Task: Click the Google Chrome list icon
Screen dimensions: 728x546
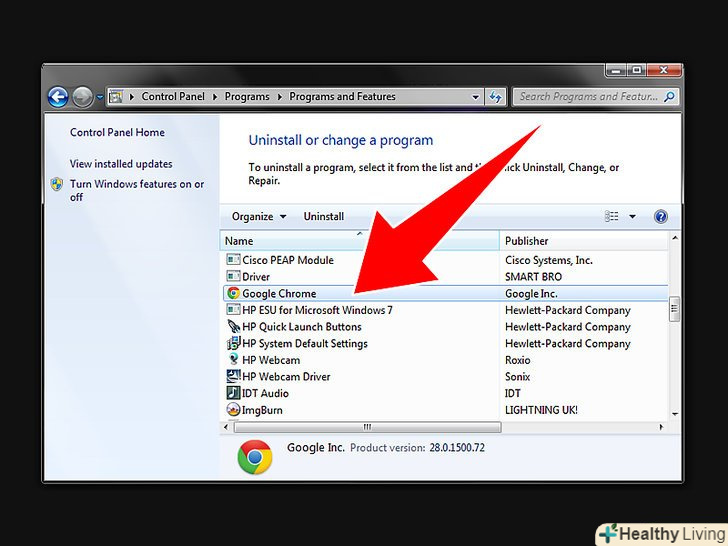Action: tap(233, 293)
